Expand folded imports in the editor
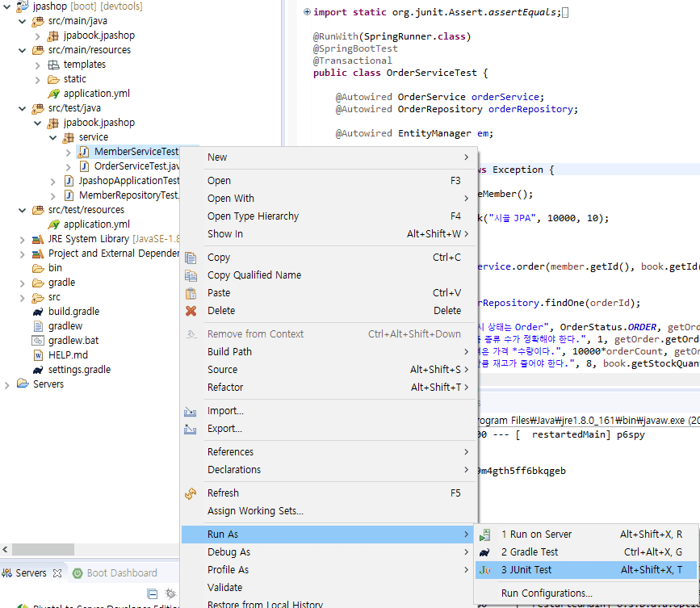 (307, 11)
